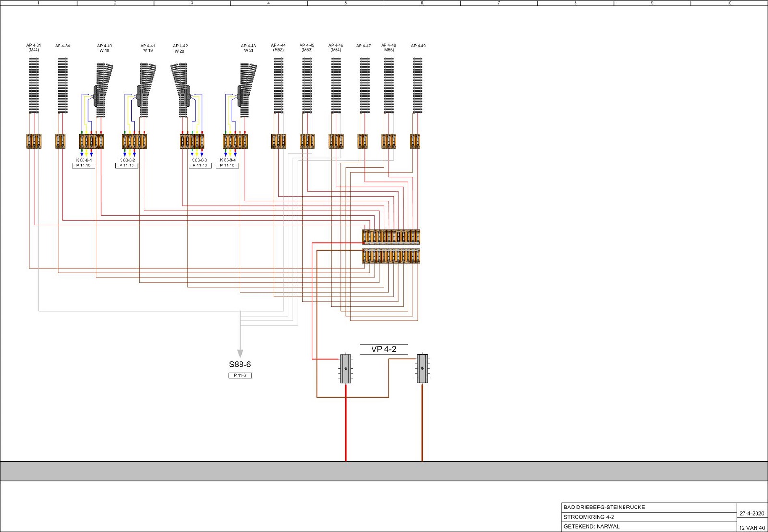Select the track symbol under AP 4-48 (M55)
Viewport: 768px width, 532px height.
coord(389,85)
